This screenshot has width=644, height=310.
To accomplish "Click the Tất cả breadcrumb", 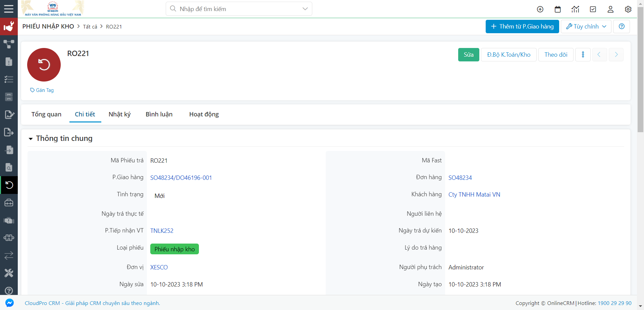I will coord(90,27).
